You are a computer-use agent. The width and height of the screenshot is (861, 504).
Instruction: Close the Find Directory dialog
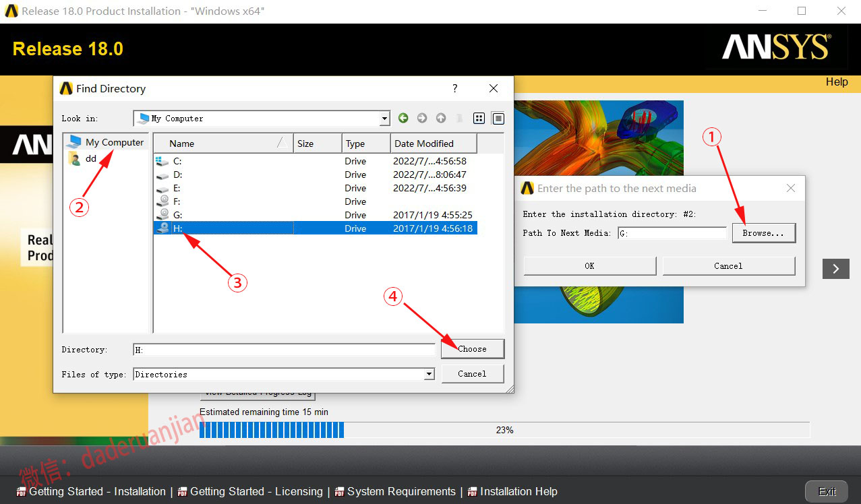(x=494, y=88)
